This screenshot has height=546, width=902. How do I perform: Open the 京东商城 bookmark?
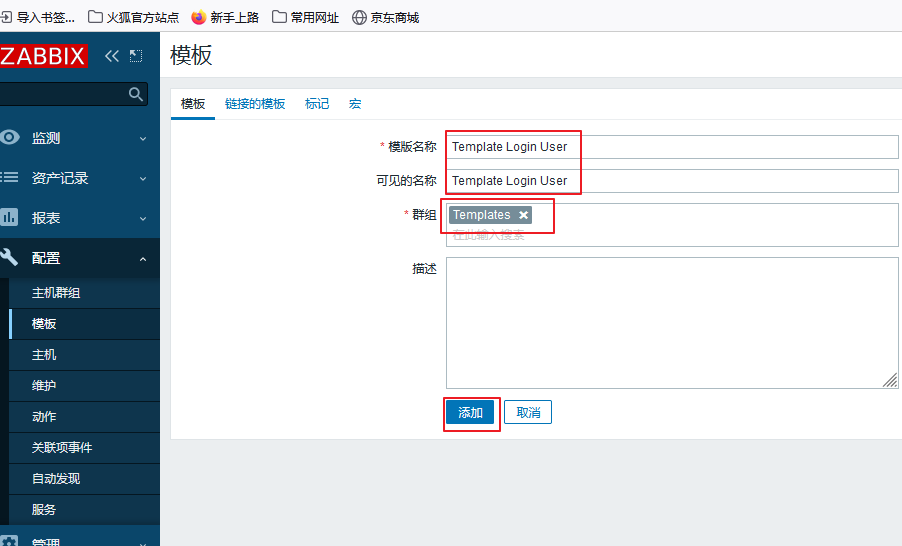(x=385, y=17)
